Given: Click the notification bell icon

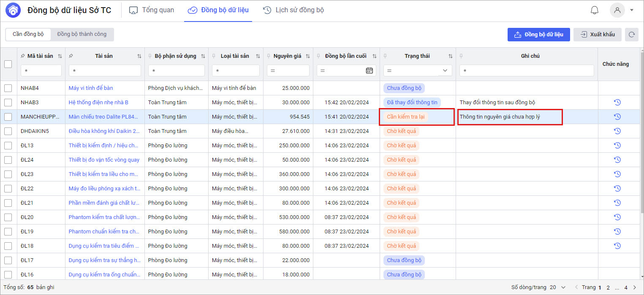Looking at the screenshot, I should [594, 10].
